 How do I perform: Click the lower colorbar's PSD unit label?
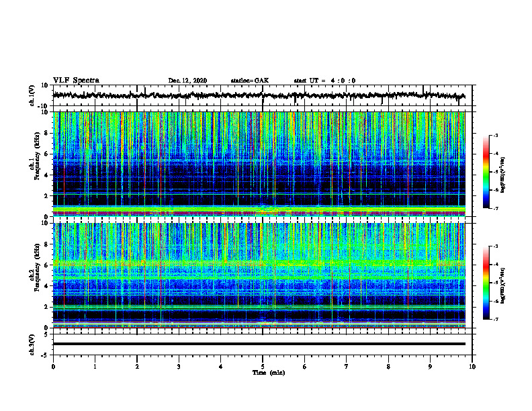click(x=503, y=285)
